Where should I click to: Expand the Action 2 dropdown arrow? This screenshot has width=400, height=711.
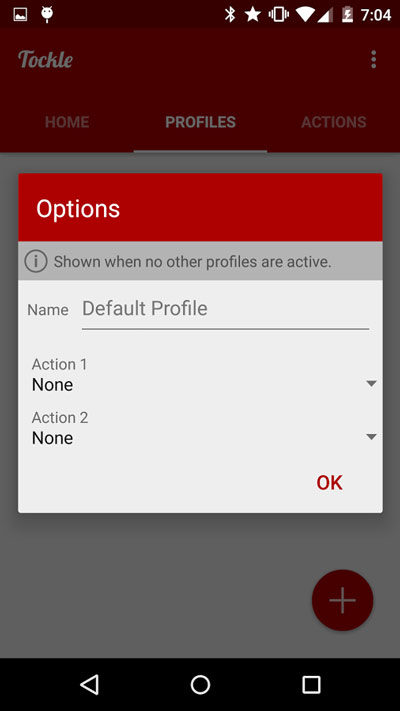tap(371, 437)
